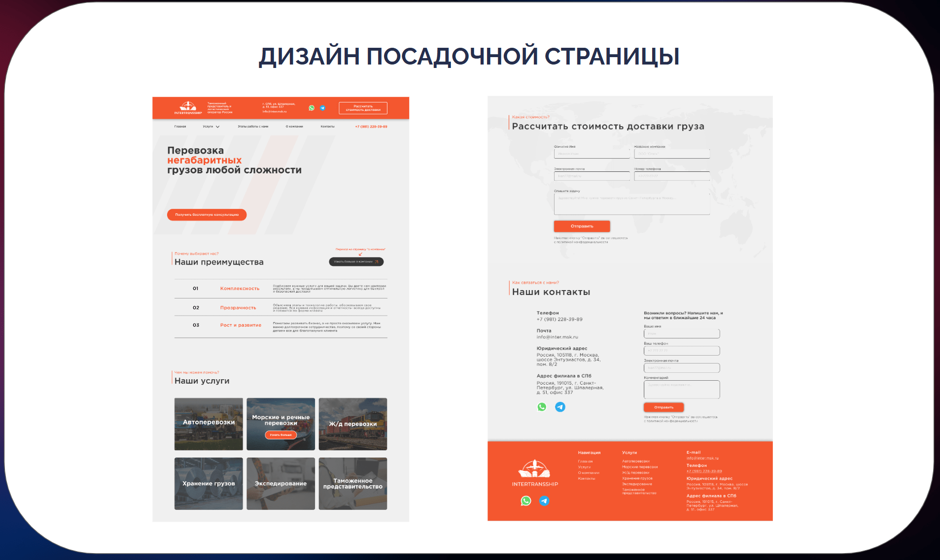Click the Intertransship logo in the orange header
940x560 pixels.
coord(188,107)
